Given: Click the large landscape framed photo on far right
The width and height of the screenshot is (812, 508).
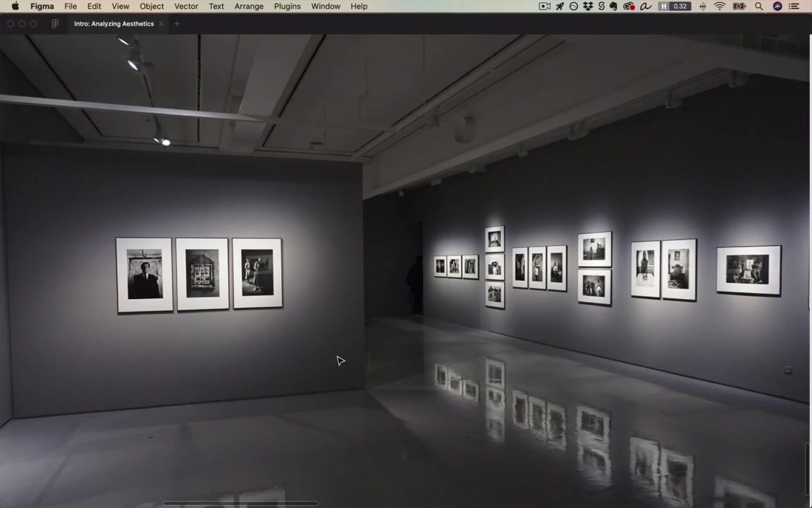Looking at the screenshot, I should coord(749,270).
